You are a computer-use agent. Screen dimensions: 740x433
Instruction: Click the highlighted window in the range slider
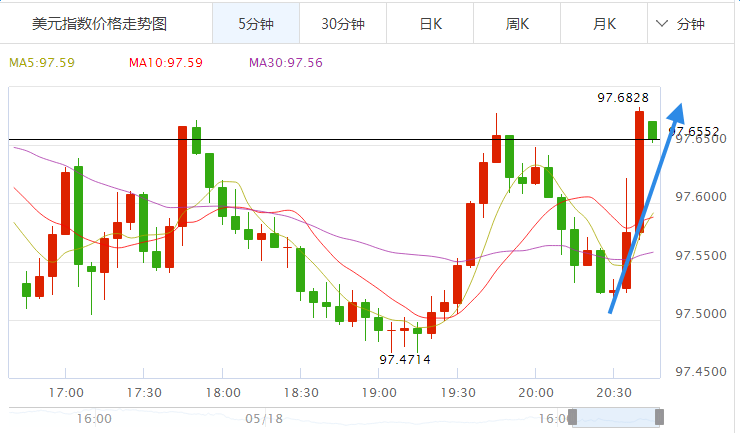(x=615, y=417)
